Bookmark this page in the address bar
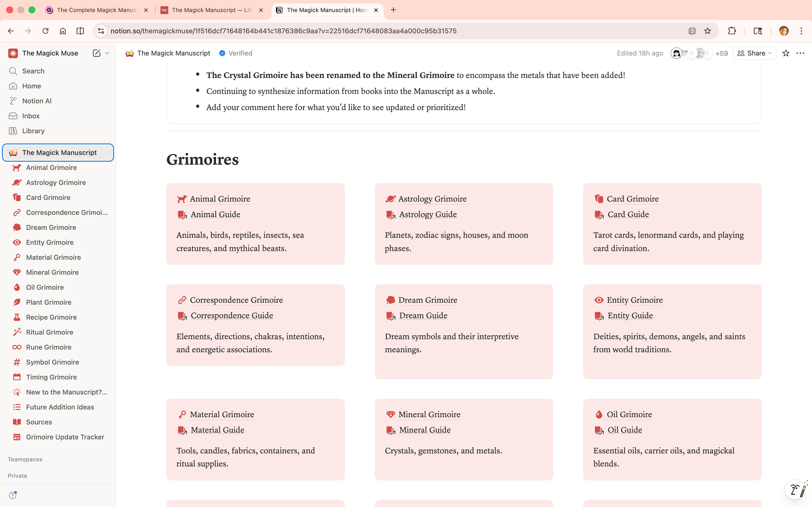The width and height of the screenshot is (812, 507). 707,31
